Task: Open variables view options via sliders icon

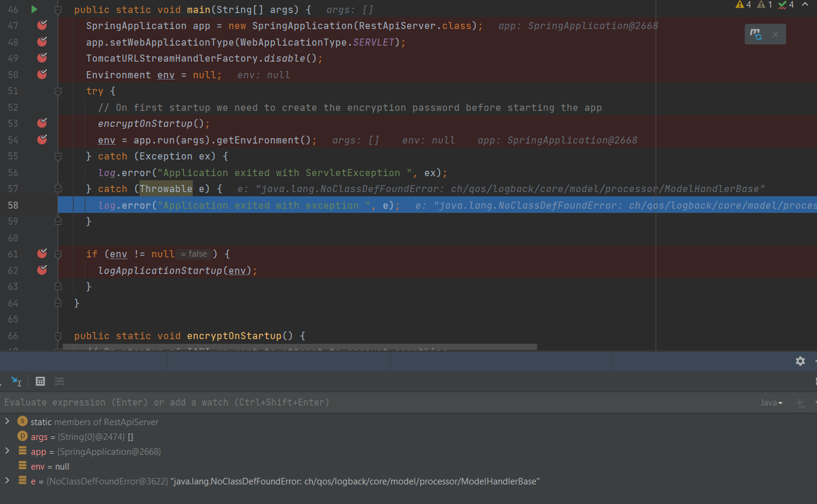Action: tap(59, 381)
